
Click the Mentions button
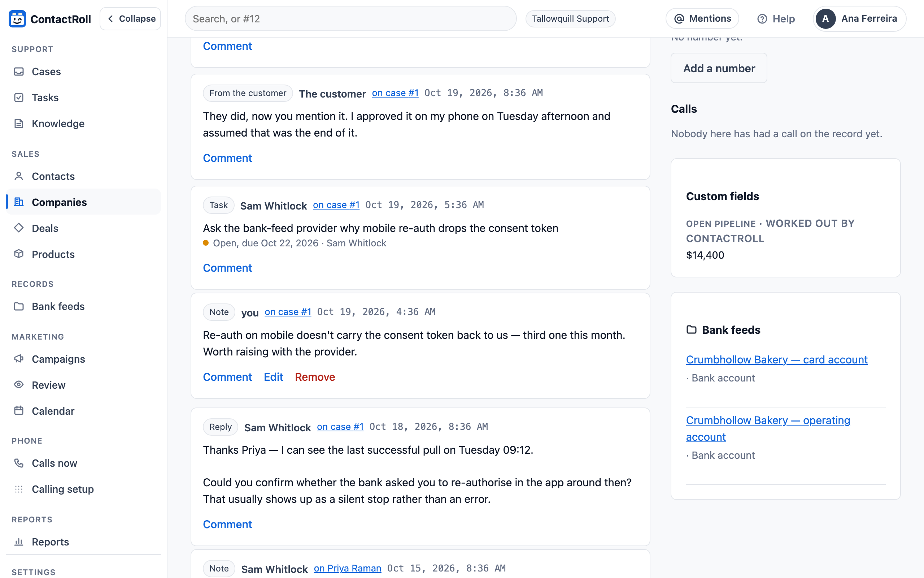pyautogui.click(x=702, y=18)
